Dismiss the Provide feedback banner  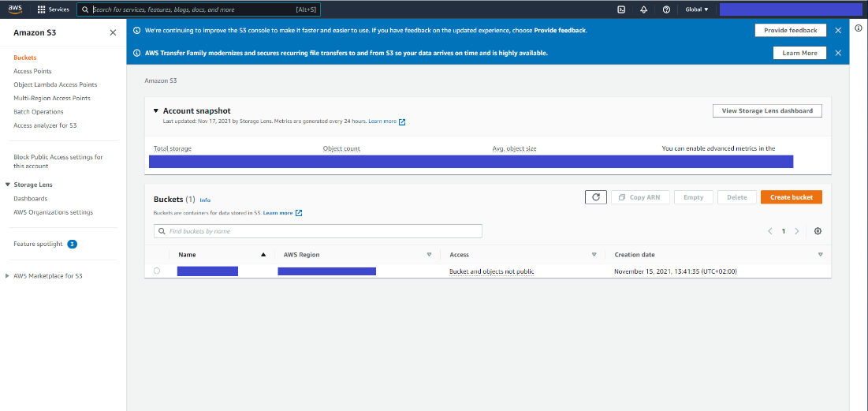click(838, 30)
